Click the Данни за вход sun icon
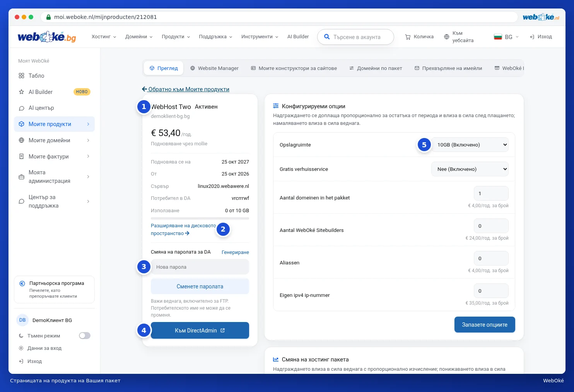The width and height of the screenshot is (574, 392). click(x=21, y=348)
